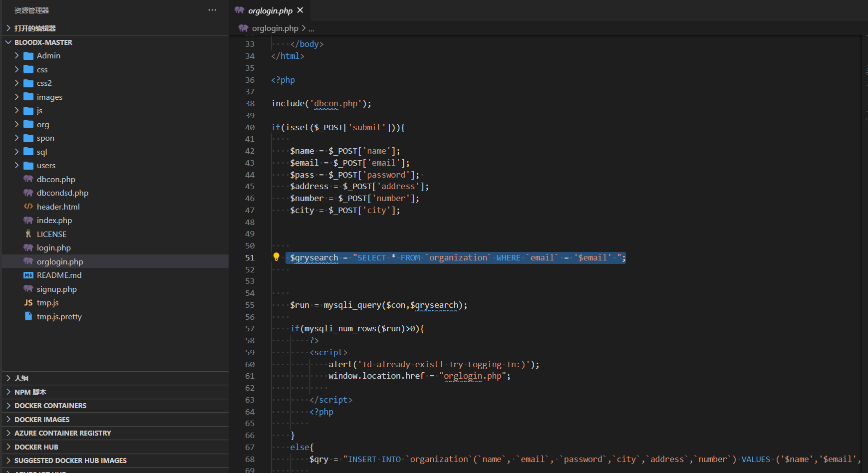The image size is (868, 473).
Task: Click the spon folder icon
Action: (x=28, y=138)
